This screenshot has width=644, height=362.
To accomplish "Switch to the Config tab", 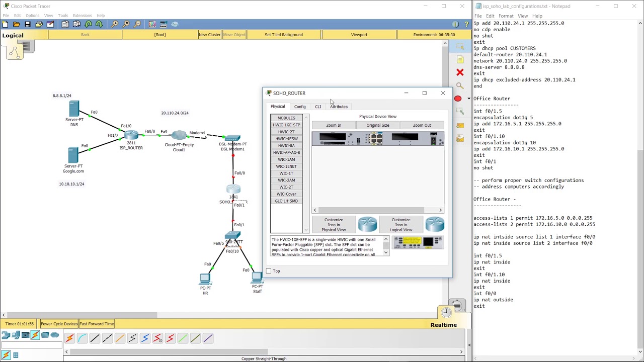I will 300,107.
